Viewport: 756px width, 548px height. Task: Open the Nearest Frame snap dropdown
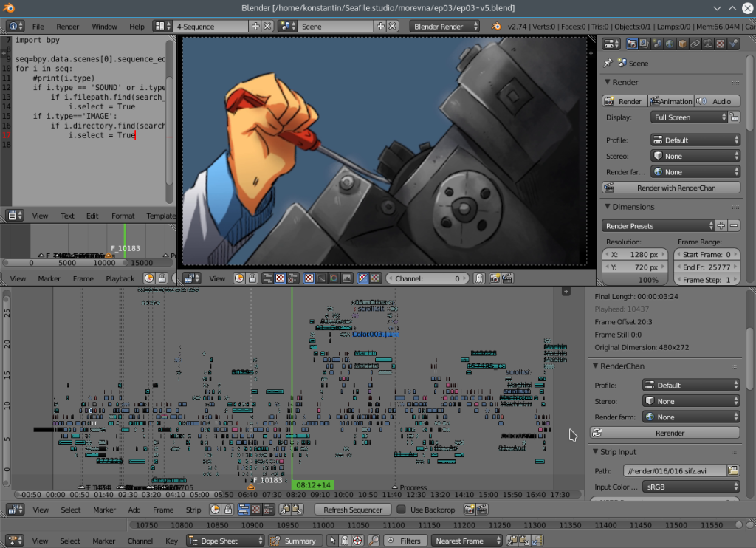click(x=467, y=541)
